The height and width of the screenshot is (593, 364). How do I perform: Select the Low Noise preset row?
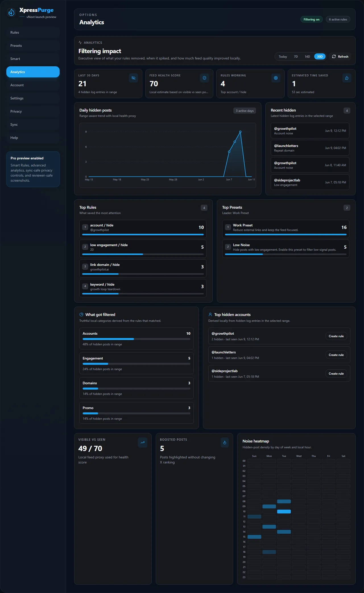click(x=286, y=248)
